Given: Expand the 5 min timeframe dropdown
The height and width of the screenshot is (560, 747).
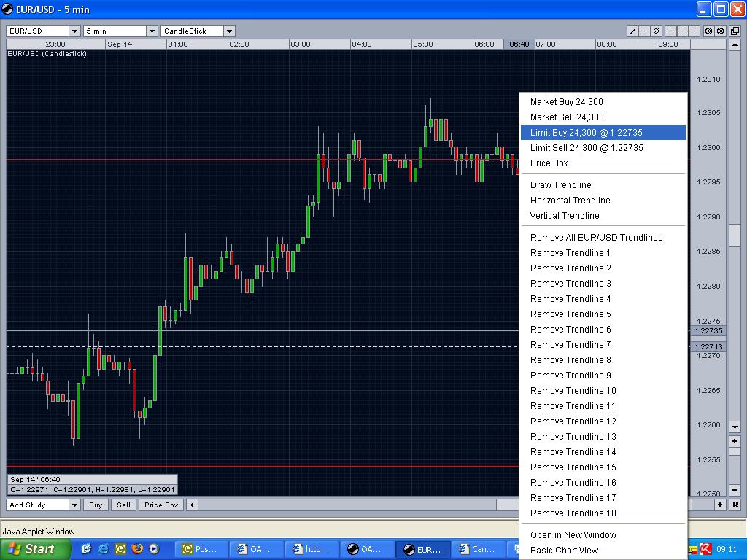Looking at the screenshot, I should (152, 31).
